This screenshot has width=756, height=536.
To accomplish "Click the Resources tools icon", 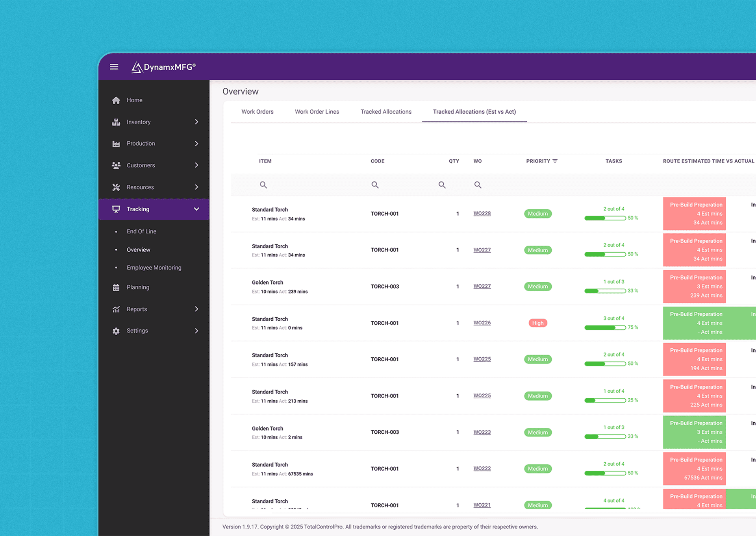I will pos(116,187).
